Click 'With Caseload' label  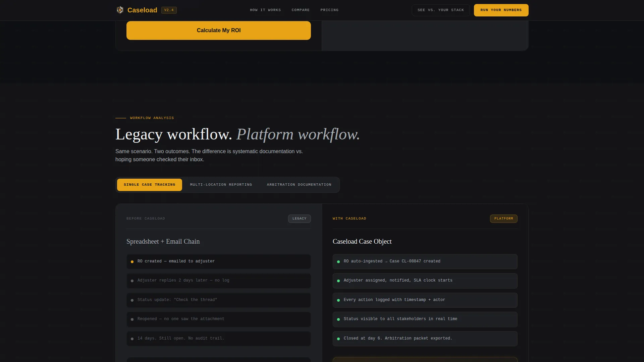[x=350, y=219]
